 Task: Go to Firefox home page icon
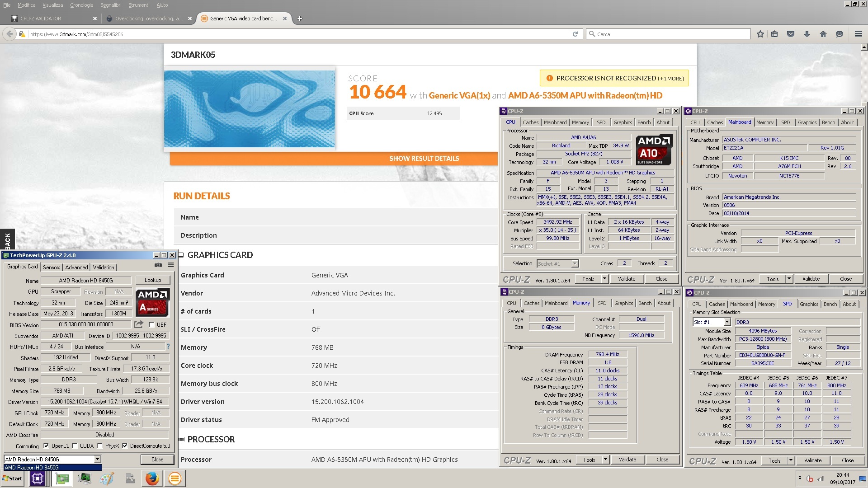(x=823, y=34)
